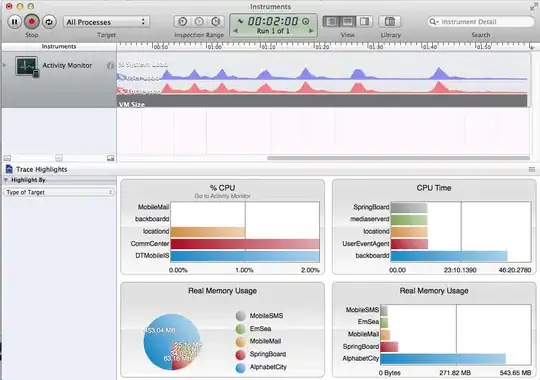Image resolution: width=540 pixels, height=380 pixels.
Task: Click the AlphabetCity bar in memory bar chart
Action: point(443,359)
